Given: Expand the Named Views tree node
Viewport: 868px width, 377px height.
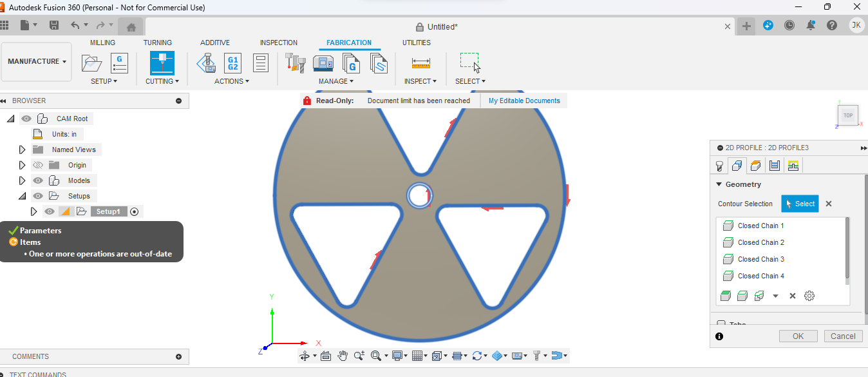Looking at the screenshot, I should (x=22, y=150).
